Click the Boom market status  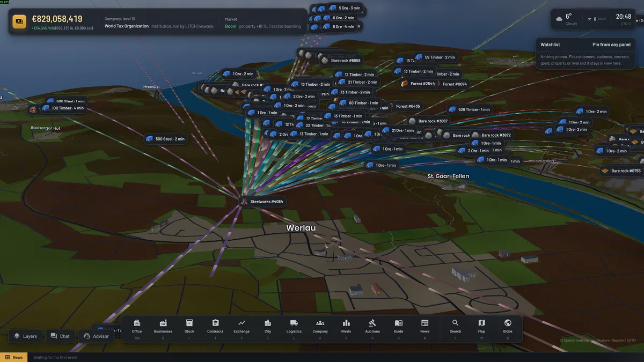[x=231, y=26]
